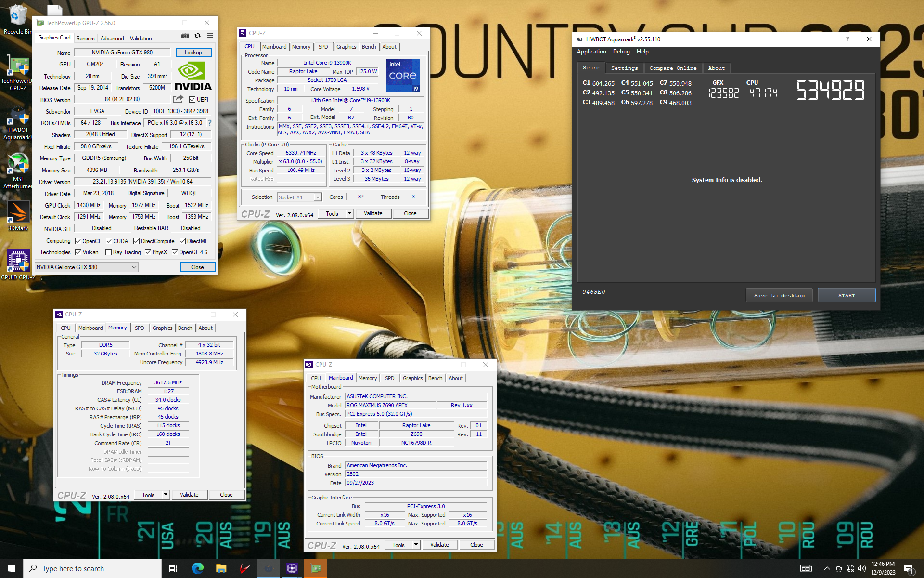The width and height of the screenshot is (924, 578).
Task: Open GPU selection dropdown NVIDIA GeForce GTX 980
Action: pos(87,267)
